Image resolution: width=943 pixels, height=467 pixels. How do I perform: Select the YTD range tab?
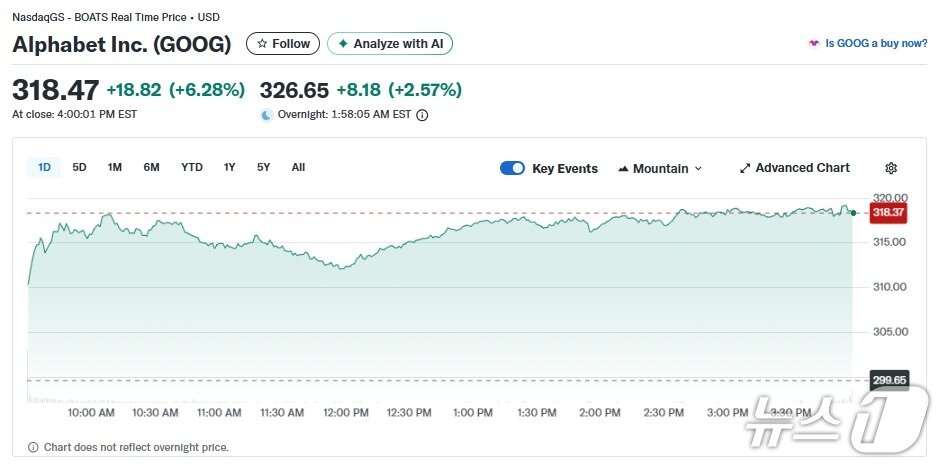192,167
